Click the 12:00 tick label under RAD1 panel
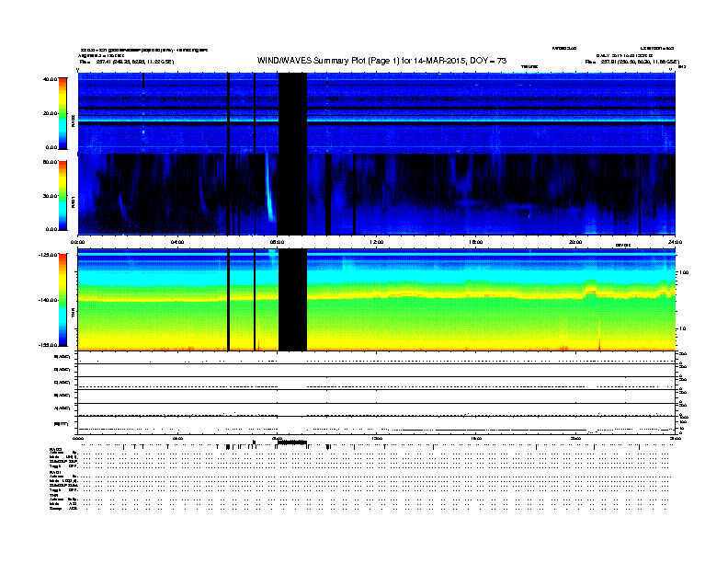728x563 pixels. click(377, 242)
